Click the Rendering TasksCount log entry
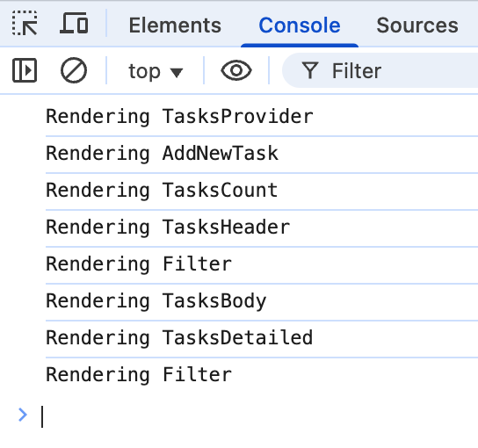Image resolution: width=478 pixels, height=448 pixels. click(162, 191)
